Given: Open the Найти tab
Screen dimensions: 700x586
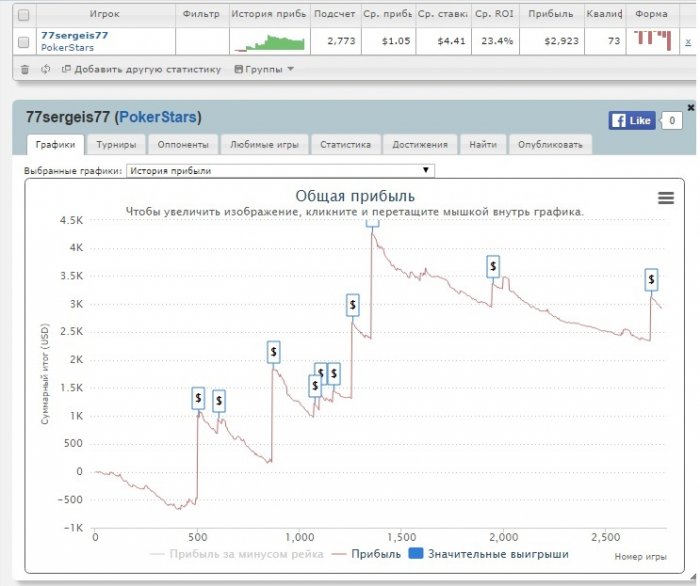Looking at the screenshot, I should tap(483, 145).
